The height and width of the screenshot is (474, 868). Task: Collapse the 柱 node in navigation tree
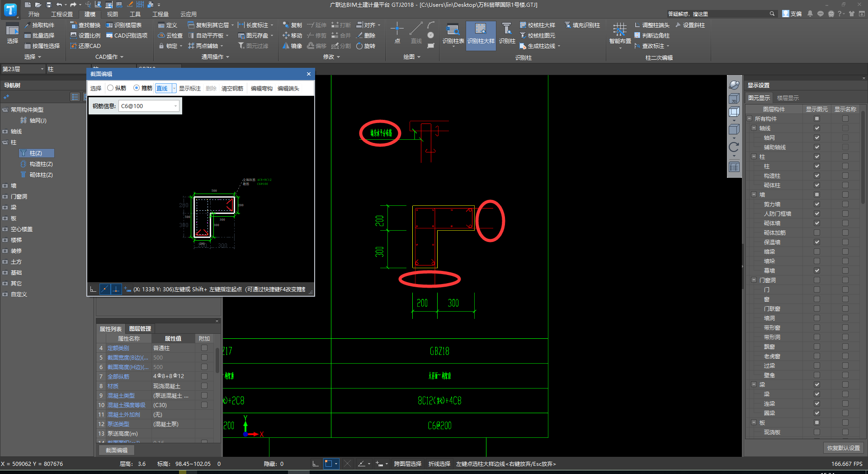point(5,142)
